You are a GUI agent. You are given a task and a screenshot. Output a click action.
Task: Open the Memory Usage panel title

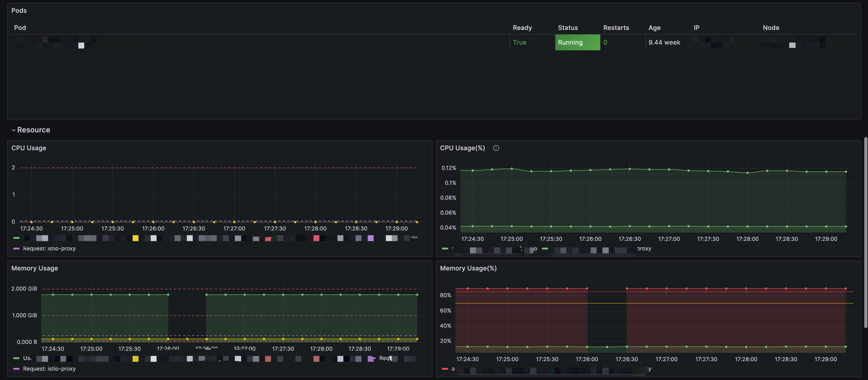[x=34, y=268]
